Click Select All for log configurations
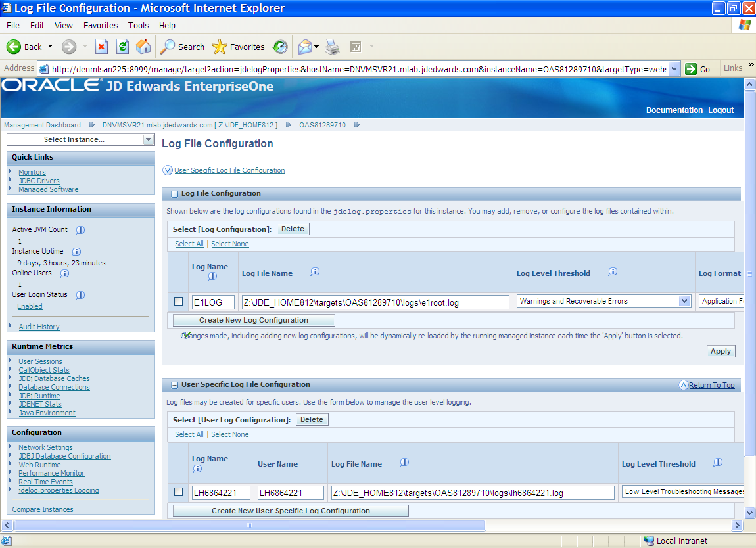 (189, 244)
